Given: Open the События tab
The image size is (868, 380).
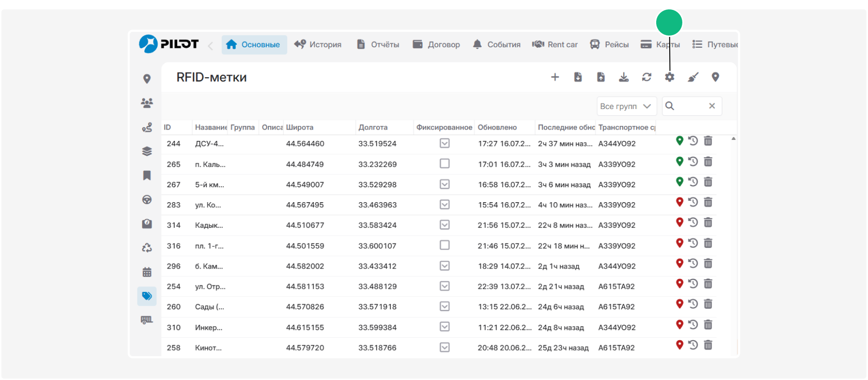Looking at the screenshot, I should click(x=496, y=45).
